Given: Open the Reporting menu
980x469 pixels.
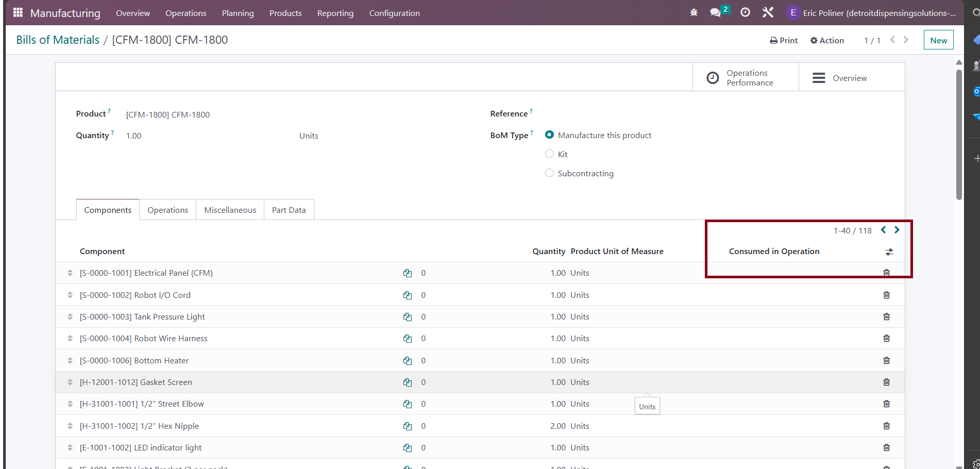Looking at the screenshot, I should 335,13.
